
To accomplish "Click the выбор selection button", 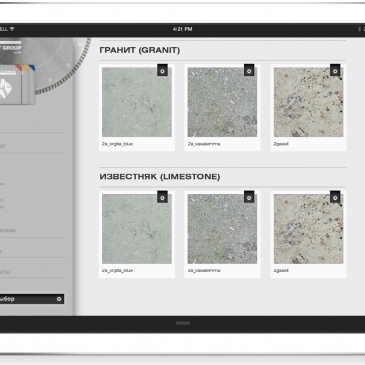I will [32, 299].
